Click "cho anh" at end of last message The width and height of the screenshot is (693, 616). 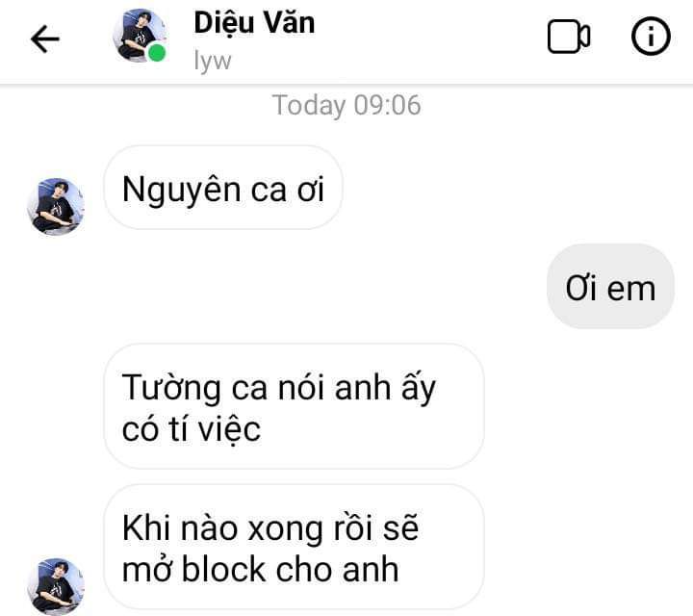tap(337, 569)
